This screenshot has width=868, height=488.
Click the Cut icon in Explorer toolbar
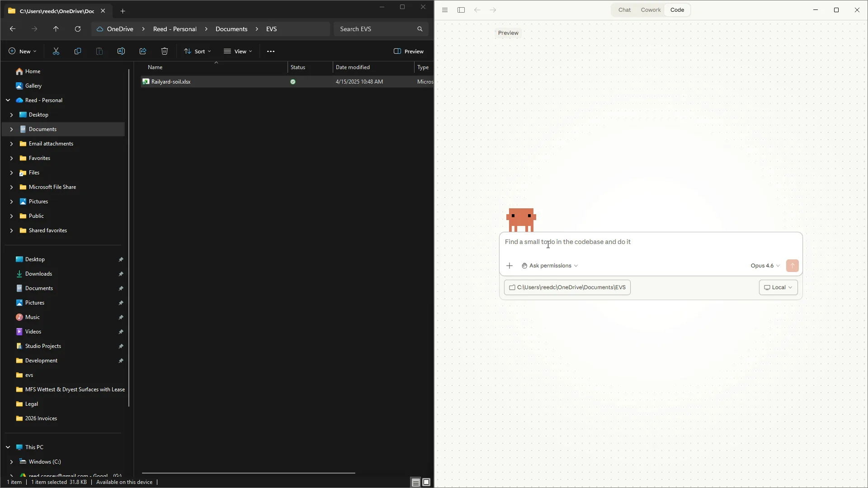tap(56, 52)
